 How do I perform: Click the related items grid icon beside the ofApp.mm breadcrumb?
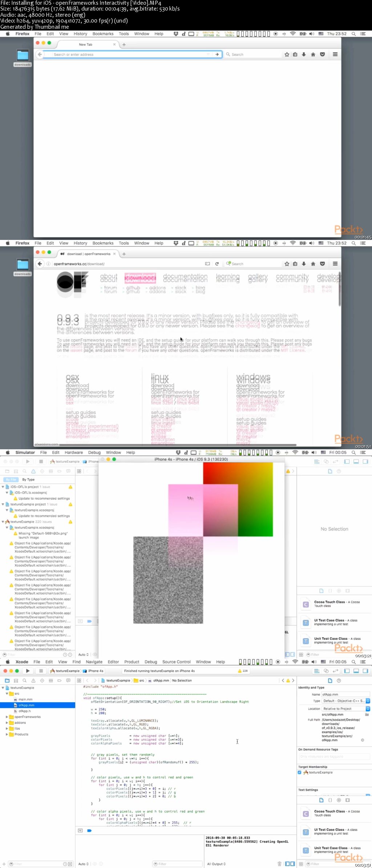pyautogui.click(x=79, y=680)
